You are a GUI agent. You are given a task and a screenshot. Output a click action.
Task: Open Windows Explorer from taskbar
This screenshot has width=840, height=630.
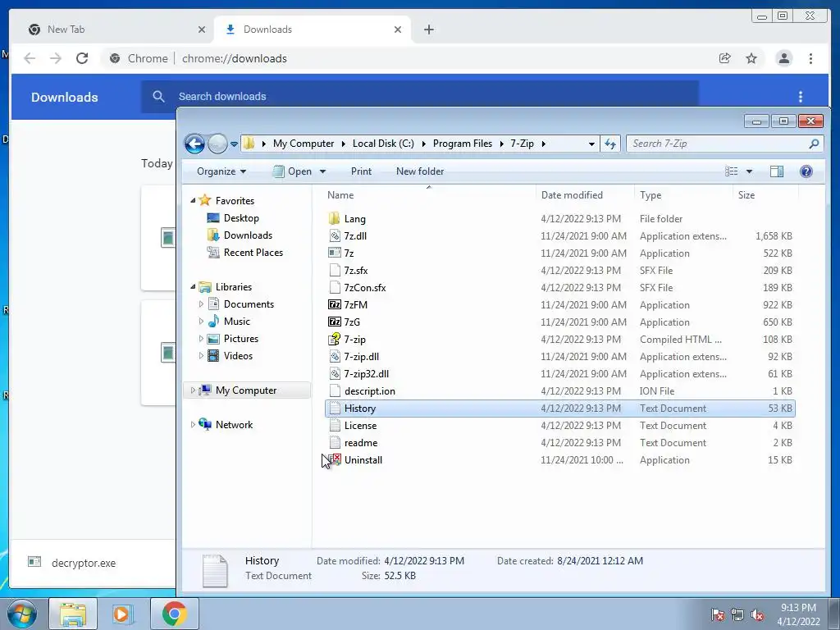[x=73, y=614]
